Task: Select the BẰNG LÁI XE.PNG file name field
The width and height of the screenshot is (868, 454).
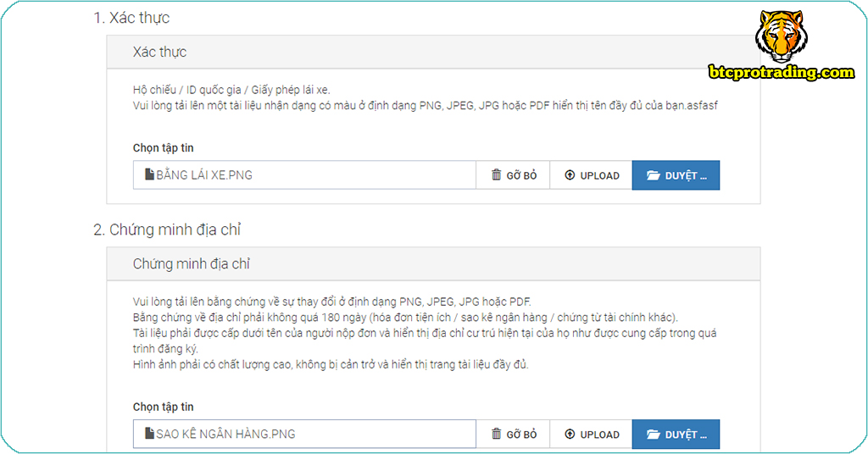Action: click(305, 175)
